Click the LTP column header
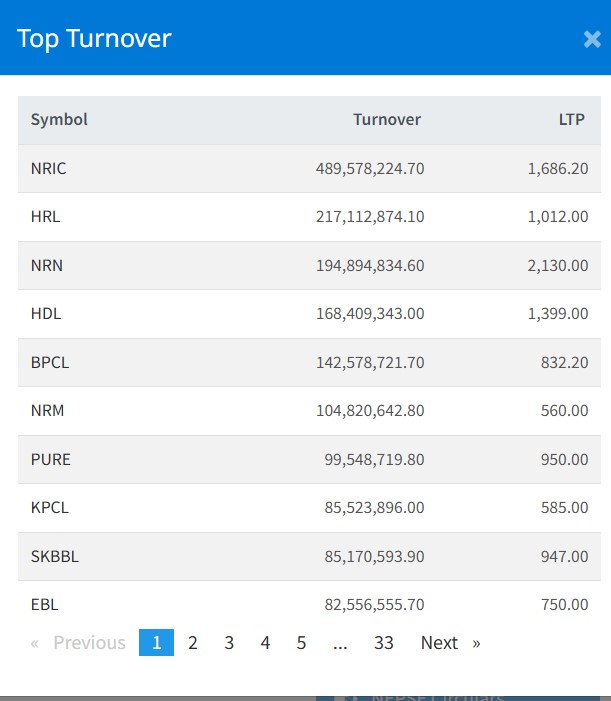 (573, 120)
